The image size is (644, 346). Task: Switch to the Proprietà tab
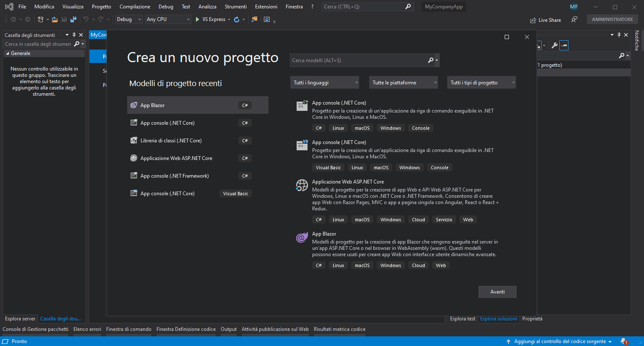[532, 319]
